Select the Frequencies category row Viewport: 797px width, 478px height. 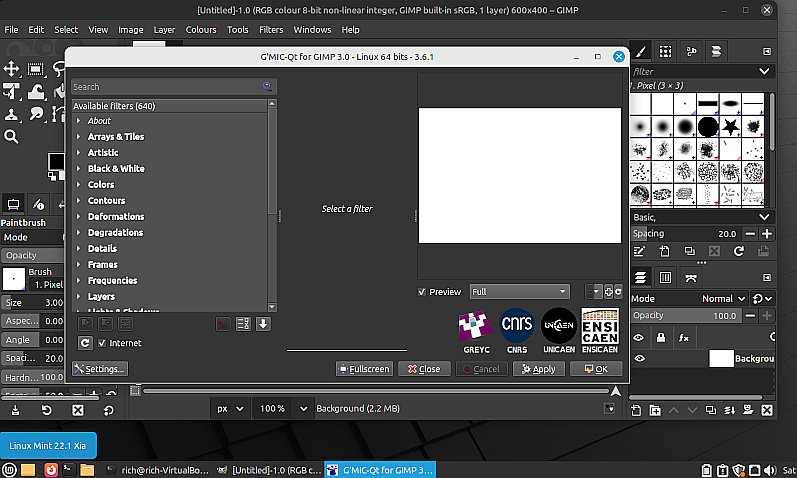[x=169, y=281]
